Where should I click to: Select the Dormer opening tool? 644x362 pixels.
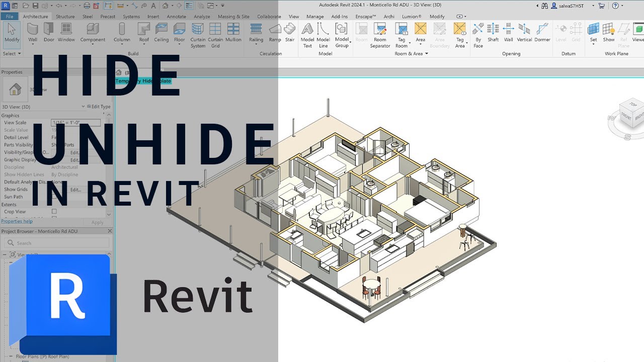point(542,33)
